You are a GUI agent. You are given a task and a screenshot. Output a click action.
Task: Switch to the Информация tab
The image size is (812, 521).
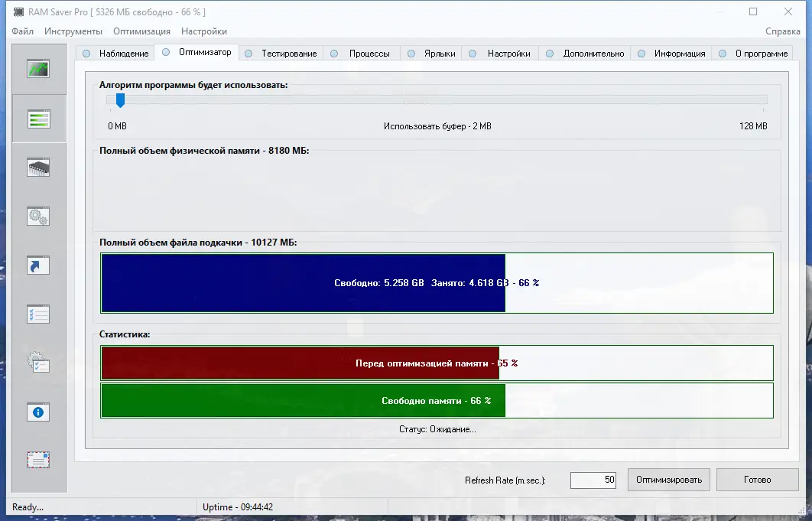point(671,54)
